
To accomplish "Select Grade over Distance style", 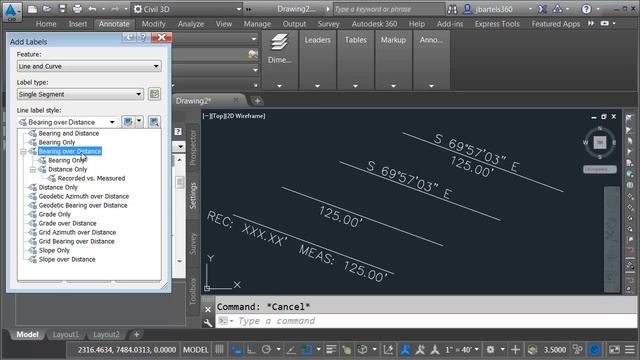I will click(67, 223).
